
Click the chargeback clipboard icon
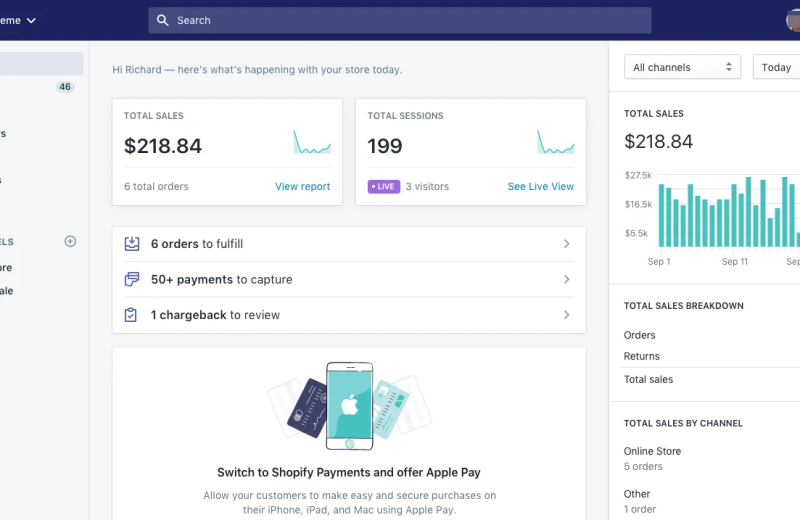[x=131, y=315]
